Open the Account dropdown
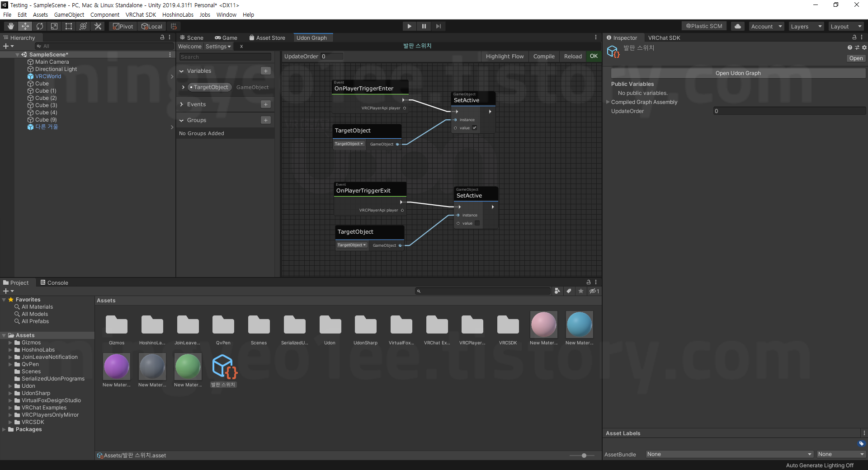 pyautogui.click(x=766, y=26)
